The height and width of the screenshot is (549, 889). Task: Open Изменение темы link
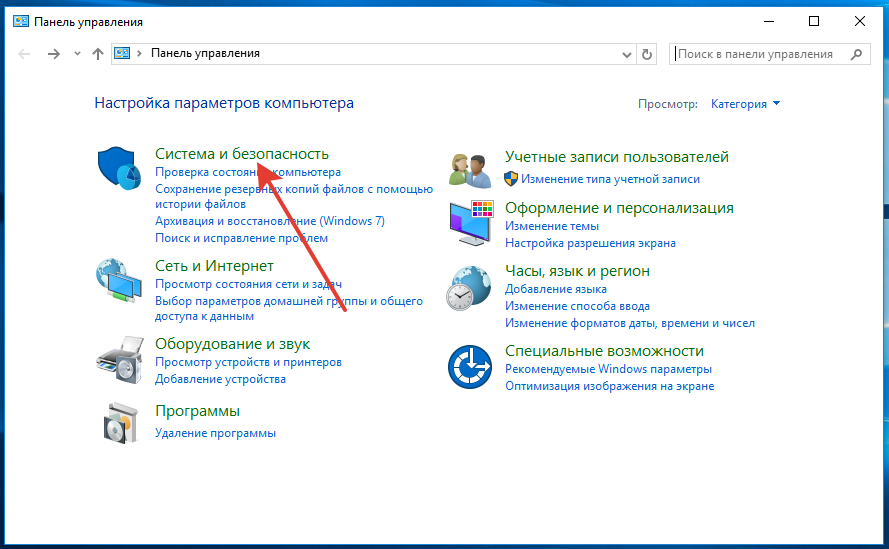tap(552, 226)
